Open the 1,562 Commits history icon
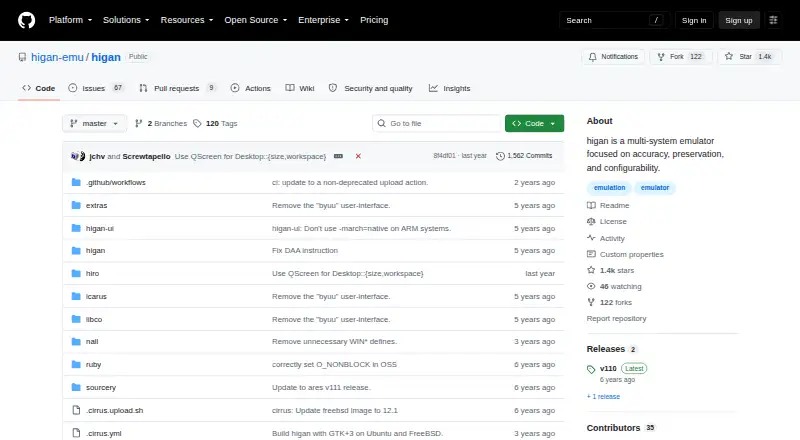The width and height of the screenshot is (800, 440). coord(500,156)
